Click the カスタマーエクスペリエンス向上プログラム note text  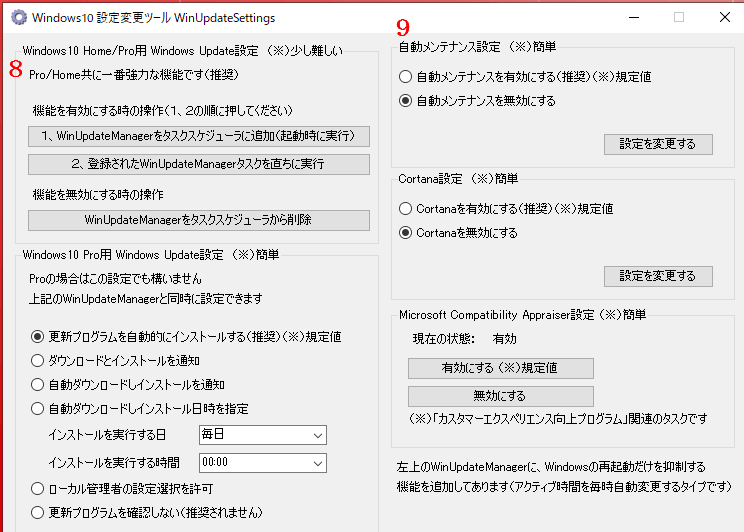click(558, 419)
